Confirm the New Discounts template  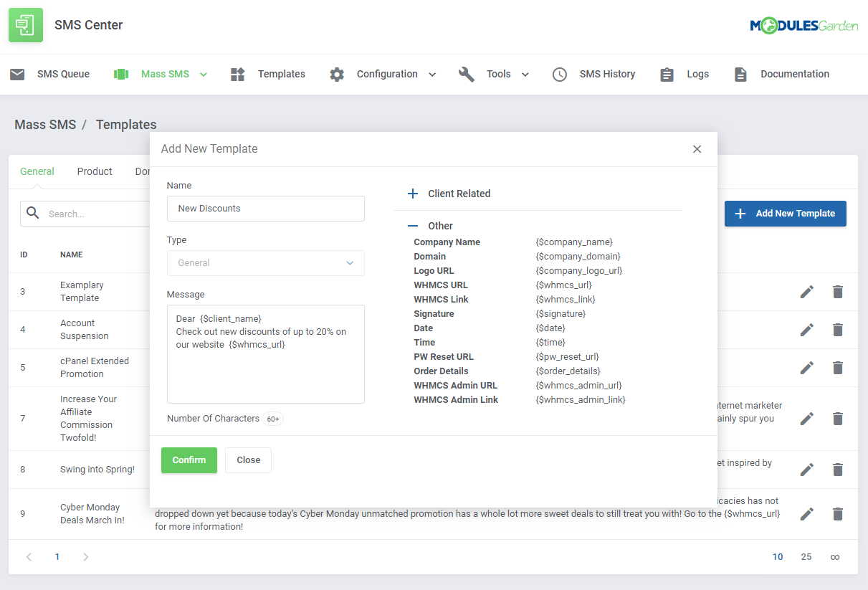[x=189, y=460]
